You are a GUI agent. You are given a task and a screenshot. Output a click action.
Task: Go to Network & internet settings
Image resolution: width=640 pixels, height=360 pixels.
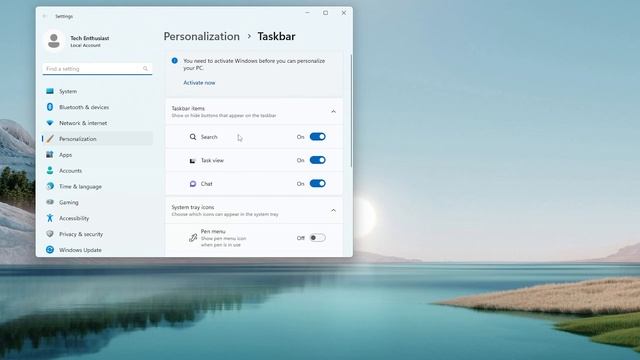click(98, 123)
